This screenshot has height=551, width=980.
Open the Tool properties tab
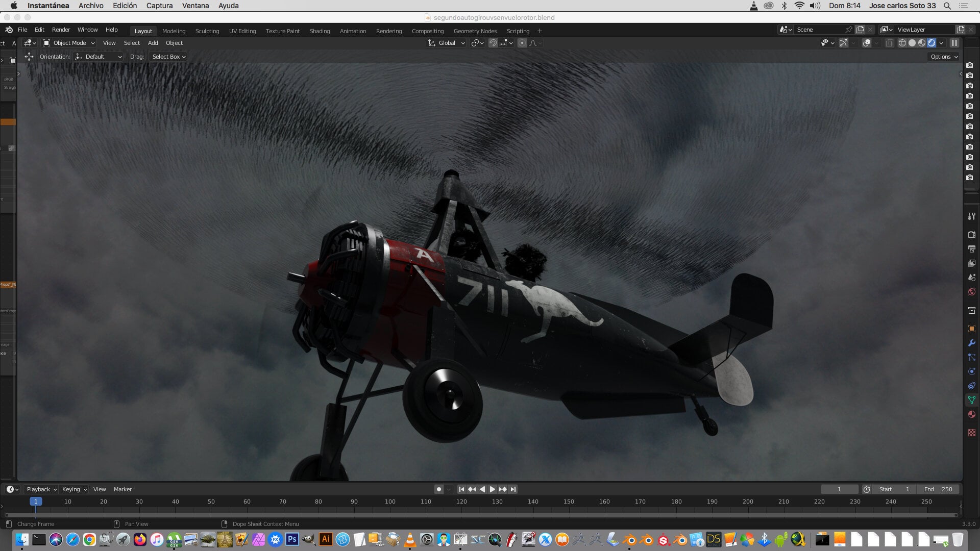pos(971,216)
